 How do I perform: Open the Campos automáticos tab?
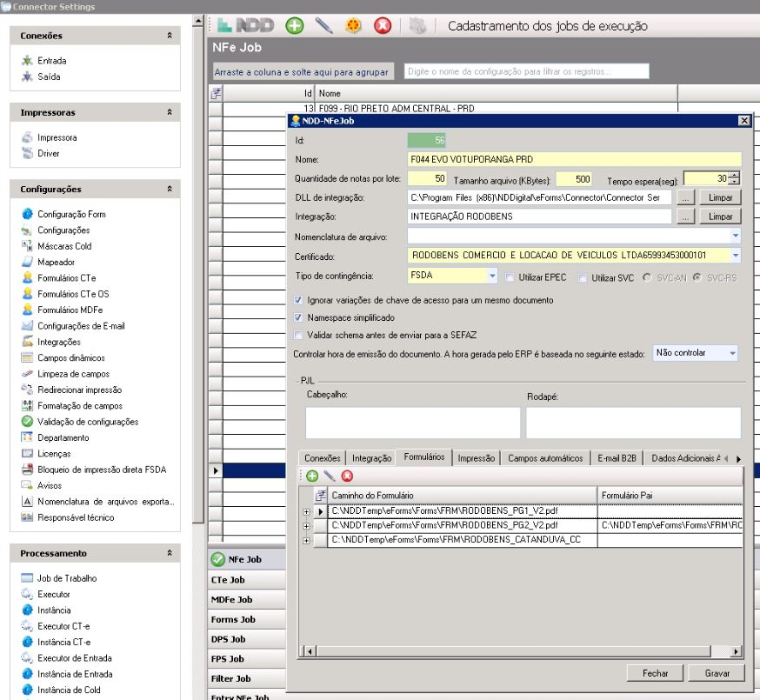[544, 458]
